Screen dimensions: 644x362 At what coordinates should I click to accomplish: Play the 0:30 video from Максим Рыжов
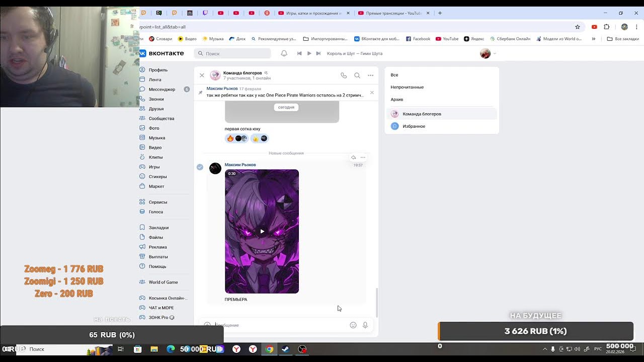[262, 231]
